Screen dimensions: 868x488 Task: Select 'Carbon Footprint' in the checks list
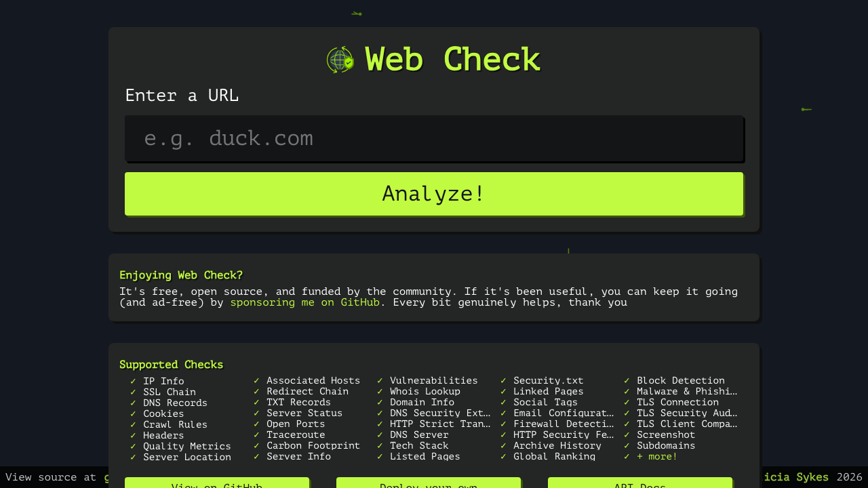(x=313, y=445)
